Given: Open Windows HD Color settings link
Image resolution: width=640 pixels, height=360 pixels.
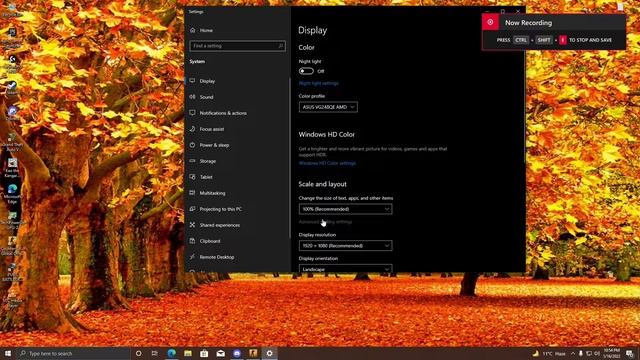Looking at the screenshot, I should (327, 163).
